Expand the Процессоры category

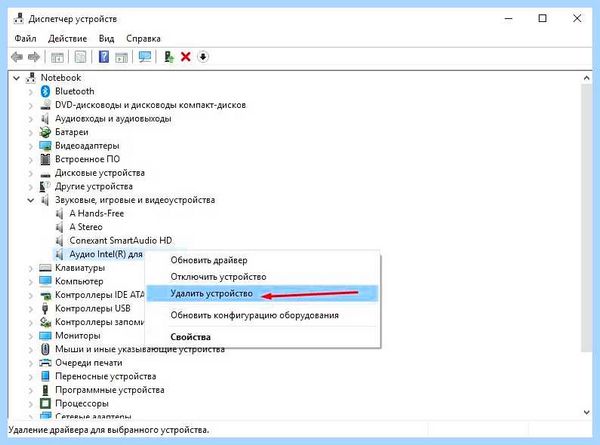pyautogui.click(x=31, y=404)
